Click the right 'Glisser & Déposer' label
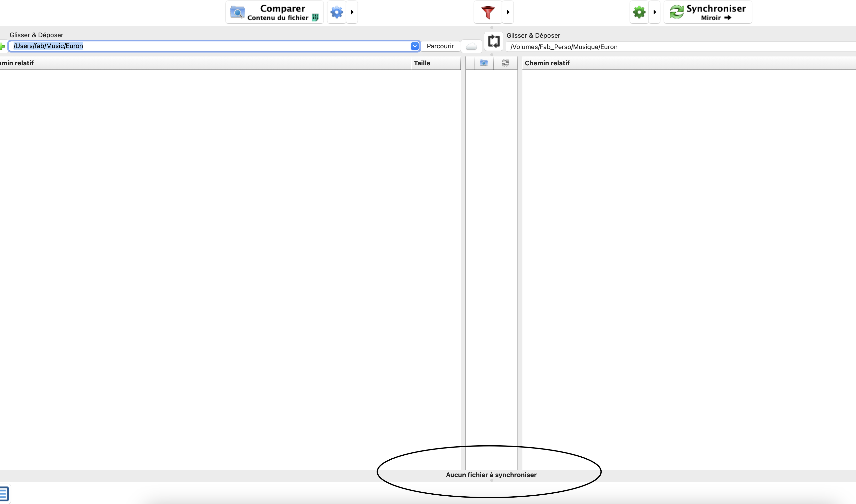856x504 pixels. (x=533, y=36)
